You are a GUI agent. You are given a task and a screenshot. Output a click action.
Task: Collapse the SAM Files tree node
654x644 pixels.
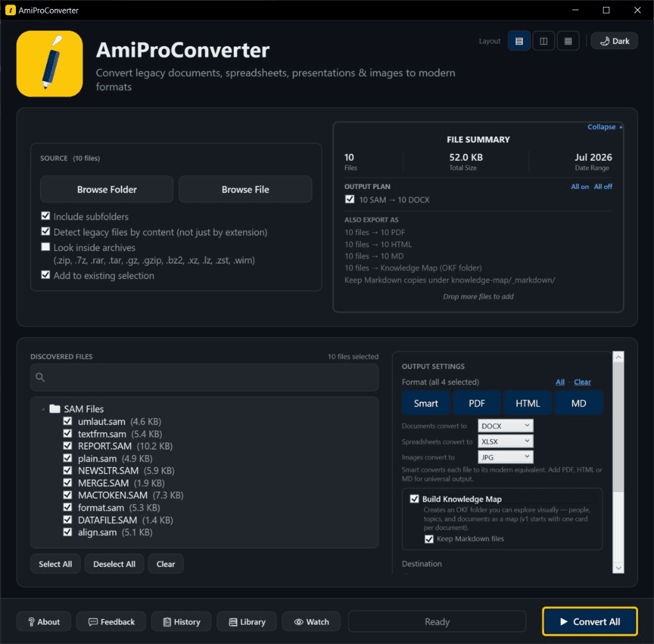[x=43, y=409]
